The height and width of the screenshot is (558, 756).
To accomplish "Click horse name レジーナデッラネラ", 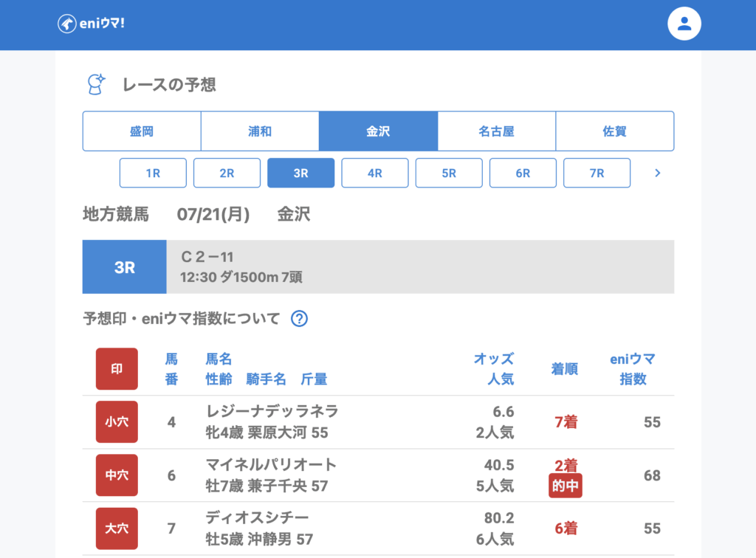I will (272, 412).
